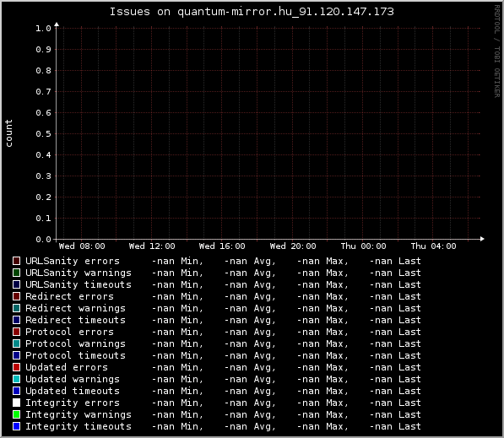Click the URLSanity warnings green swatch
The width and height of the screenshot is (504, 438).
tap(16, 273)
